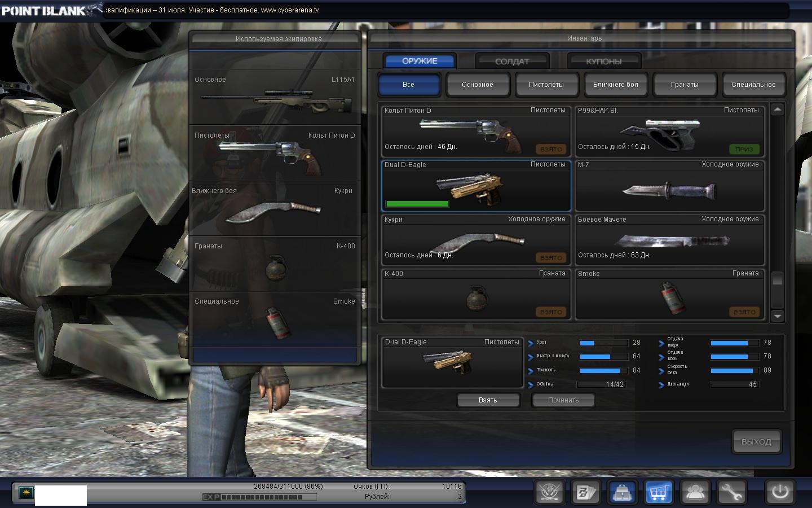The image size is (812, 508).
Task: Open the PB cards icon
Action: tap(585, 492)
